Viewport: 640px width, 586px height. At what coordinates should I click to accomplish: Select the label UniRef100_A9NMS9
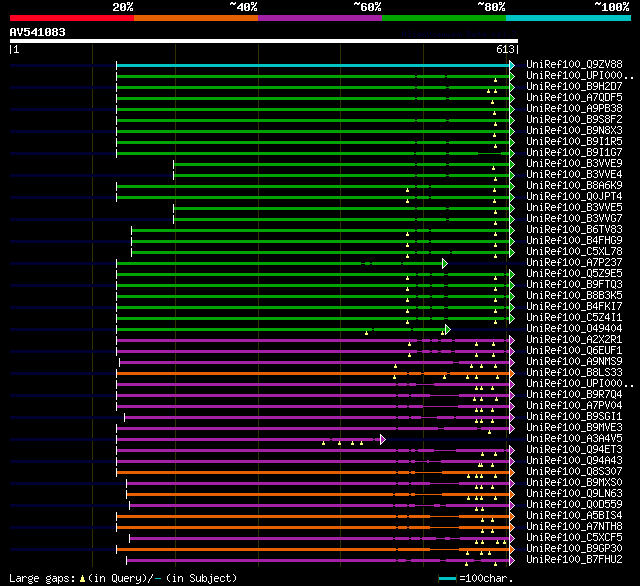click(x=574, y=362)
